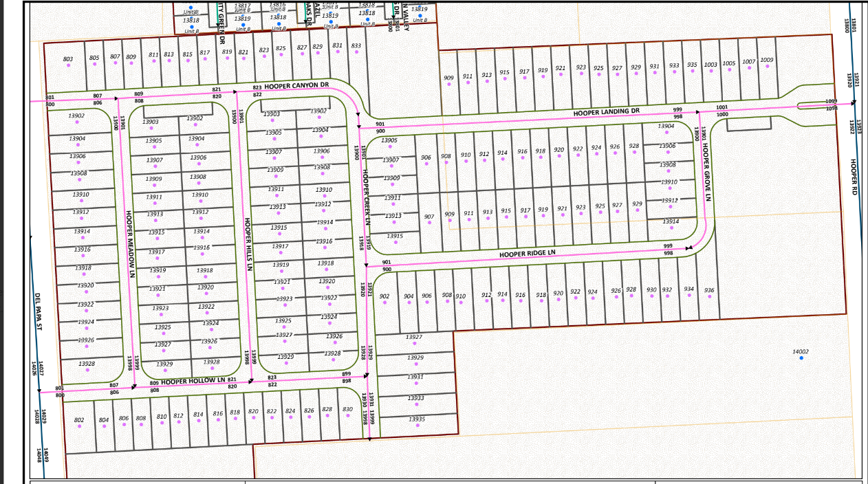Select the address point for parcel 13935
Screen dimensions: 868x484
click(417, 426)
